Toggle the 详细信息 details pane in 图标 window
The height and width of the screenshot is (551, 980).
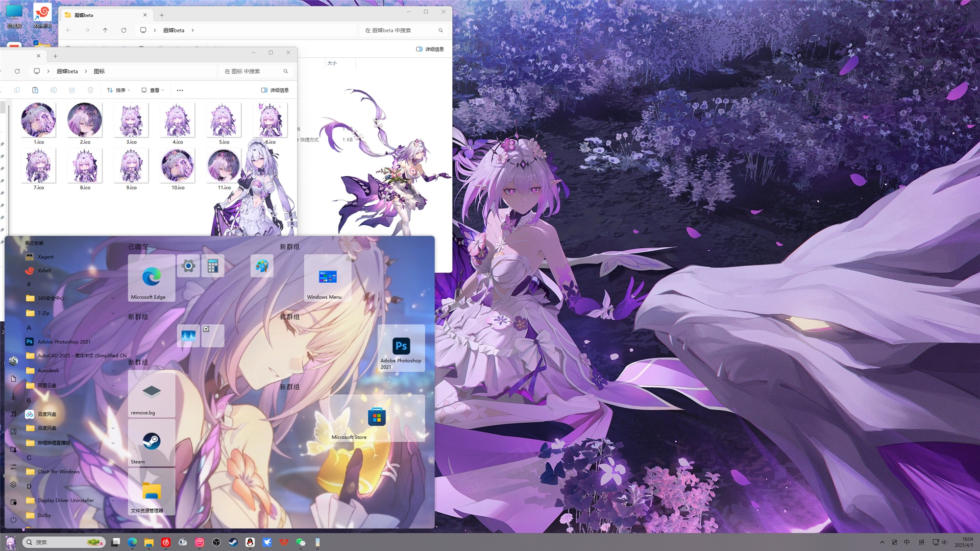[x=275, y=90]
